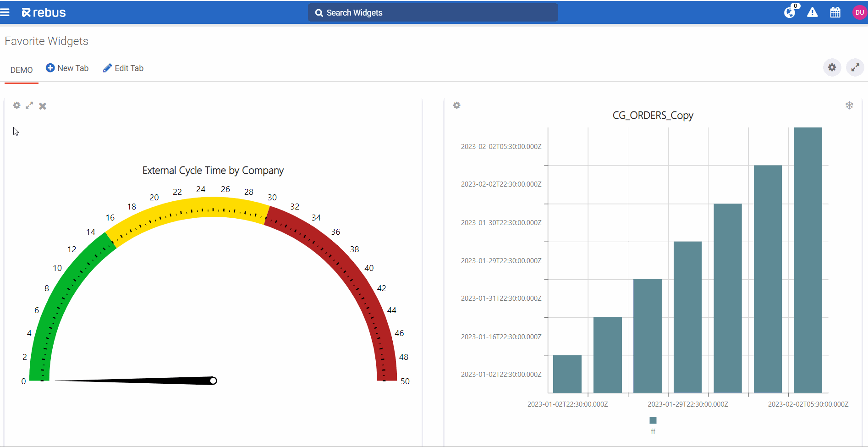Click Edit Tab
This screenshot has height=447, width=868.
coord(123,68)
